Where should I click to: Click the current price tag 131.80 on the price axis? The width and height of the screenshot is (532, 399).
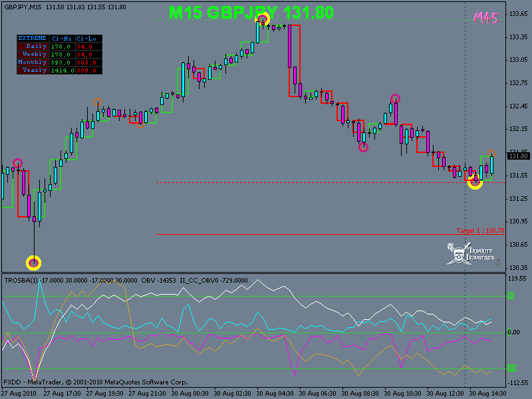tap(518, 156)
